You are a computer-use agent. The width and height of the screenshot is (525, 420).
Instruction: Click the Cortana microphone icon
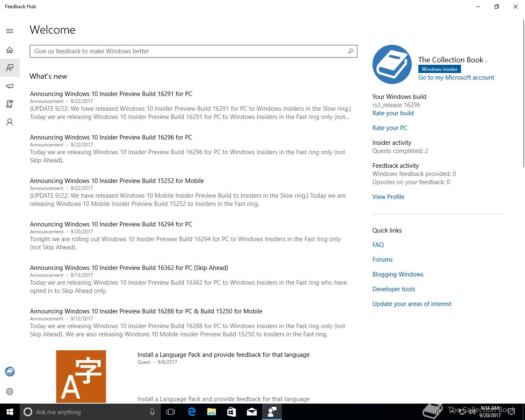[x=152, y=412]
